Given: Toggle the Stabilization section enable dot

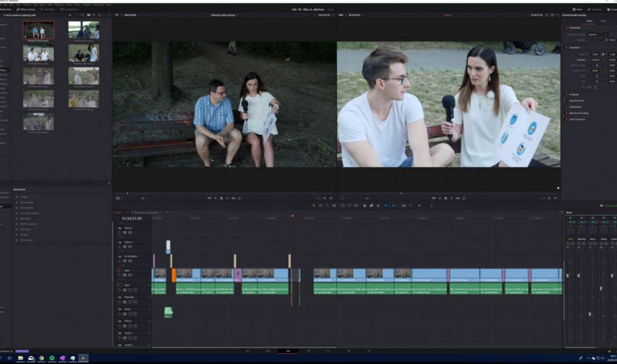Looking at the screenshot, I should point(567,107).
